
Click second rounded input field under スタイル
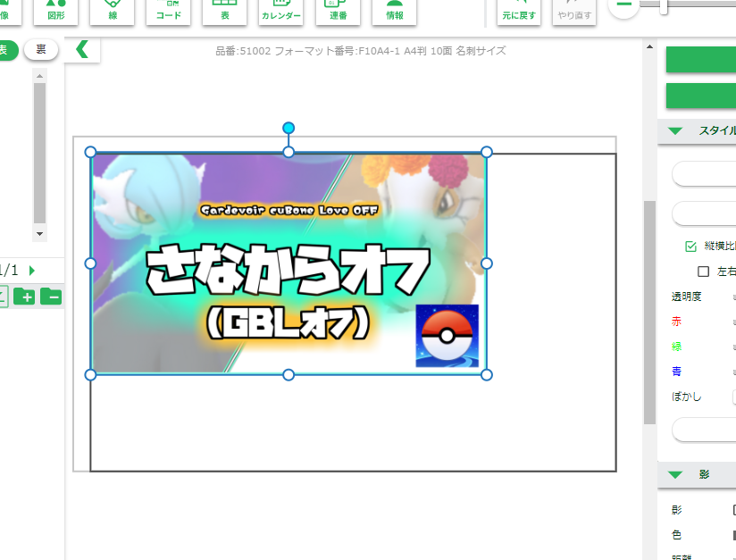click(704, 213)
